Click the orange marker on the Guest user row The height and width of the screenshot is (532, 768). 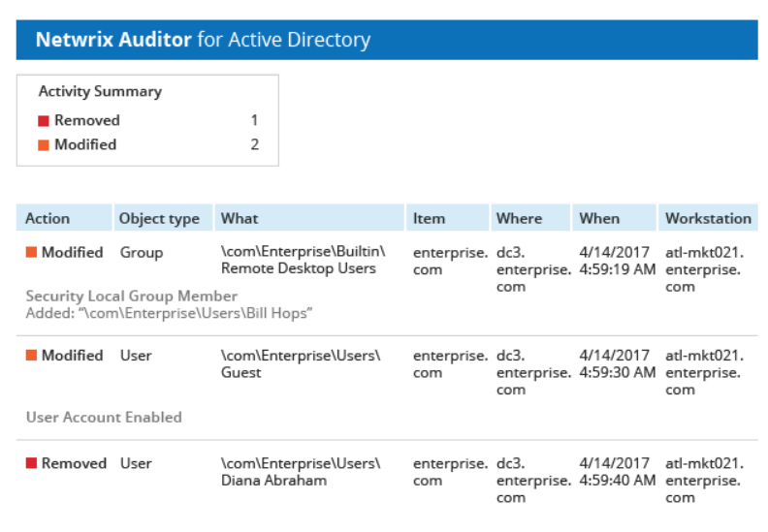[x=31, y=355]
